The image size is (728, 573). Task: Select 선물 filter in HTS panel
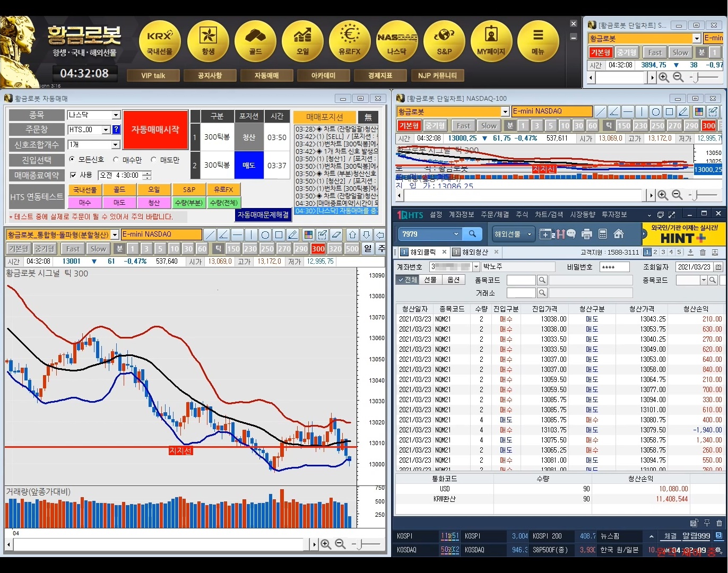430,280
